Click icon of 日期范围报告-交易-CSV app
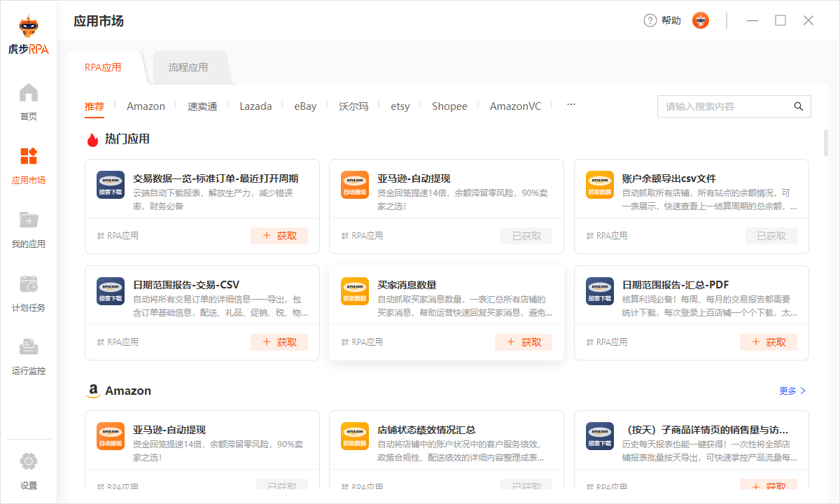The width and height of the screenshot is (840, 504). pyautogui.click(x=111, y=291)
